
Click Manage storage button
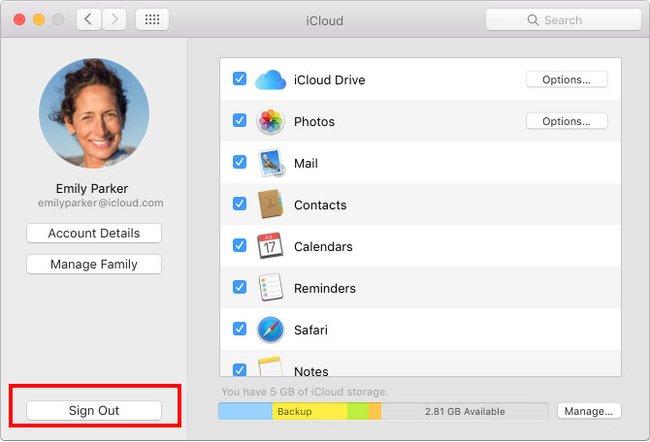(589, 411)
